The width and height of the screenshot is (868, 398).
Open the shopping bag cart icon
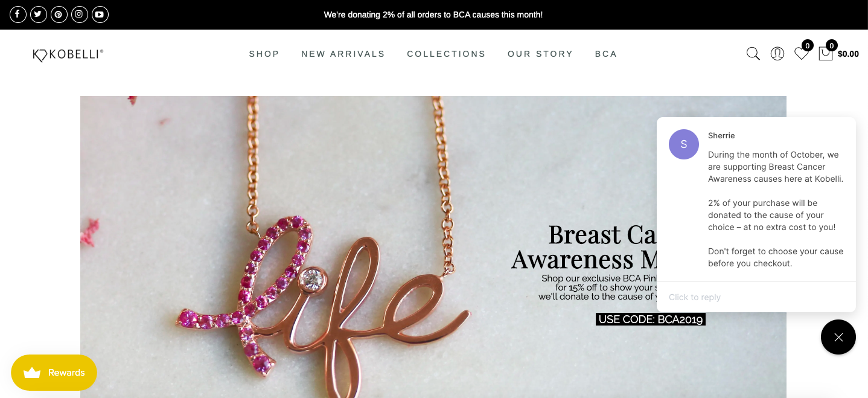click(x=825, y=54)
